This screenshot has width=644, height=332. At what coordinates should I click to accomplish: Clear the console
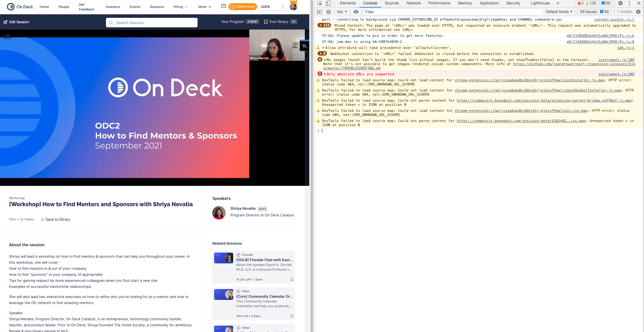coord(328,12)
